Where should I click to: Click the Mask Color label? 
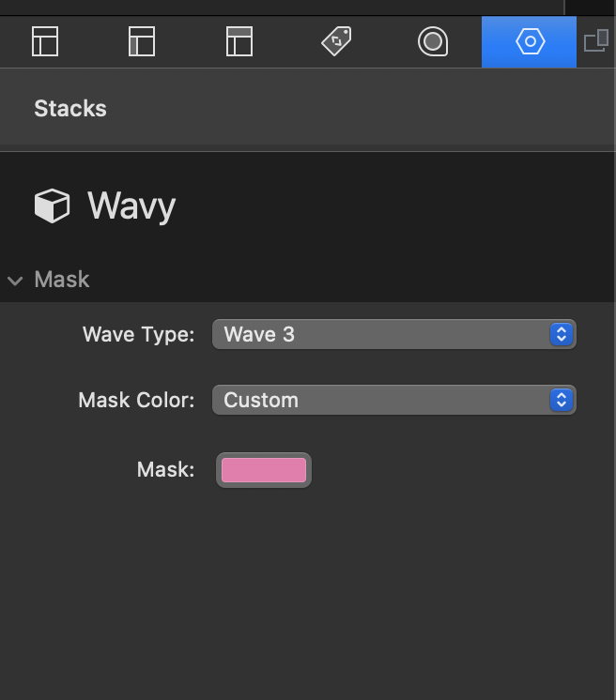tap(136, 400)
